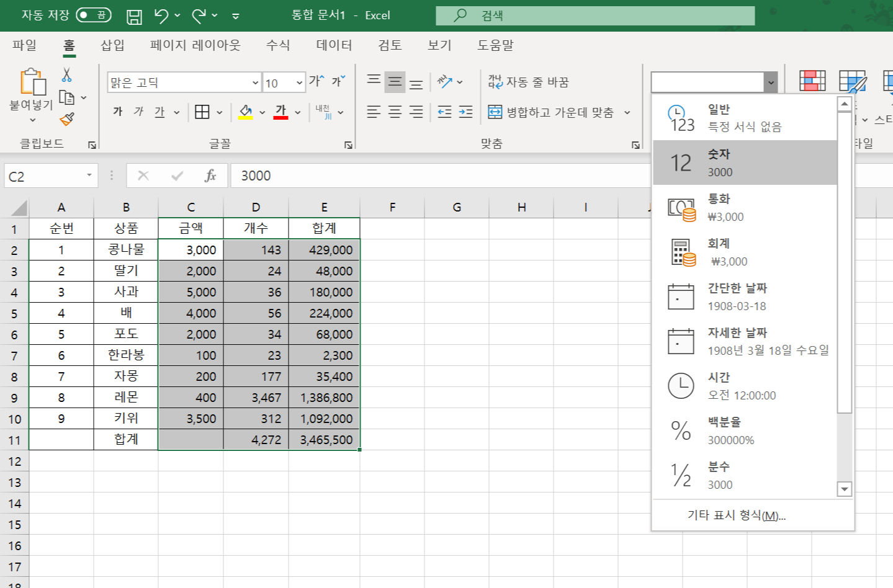This screenshot has width=893, height=588.
Task: Toggle middle vertical alignment
Action: click(395, 82)
